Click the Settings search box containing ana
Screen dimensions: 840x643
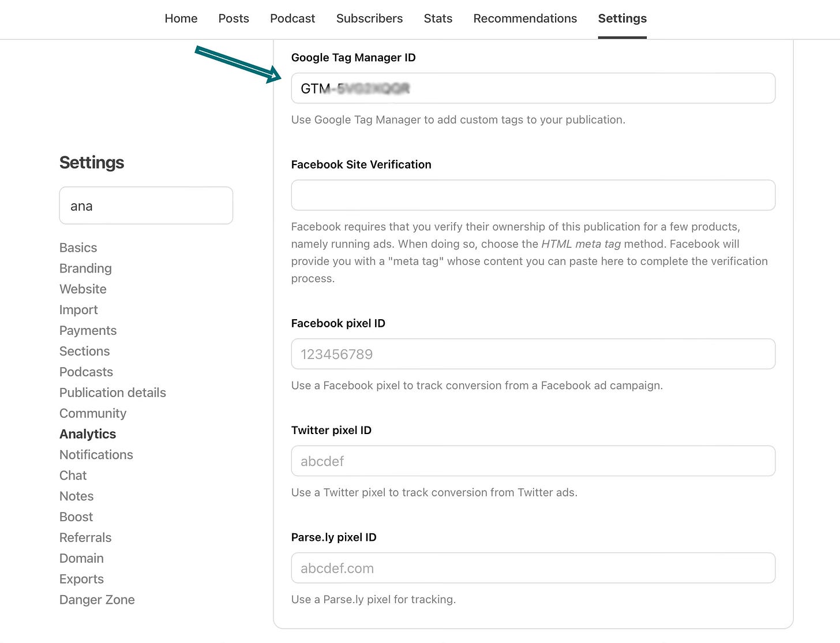tap(145, 205)
